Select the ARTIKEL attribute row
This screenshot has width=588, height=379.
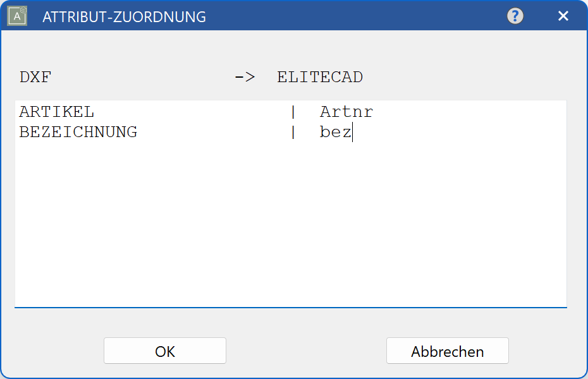(56, 111)
